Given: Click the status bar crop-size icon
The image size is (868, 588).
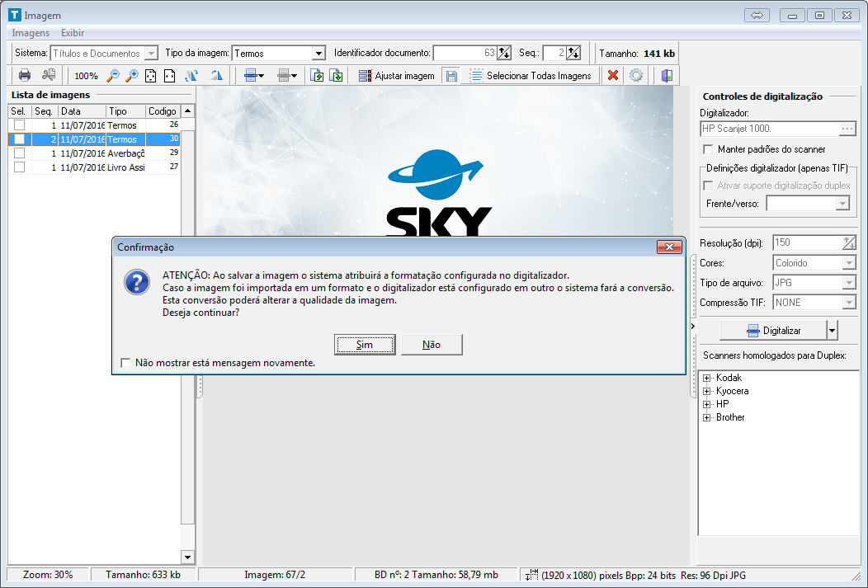Looking at the screenshot, I should pos(531,575).
